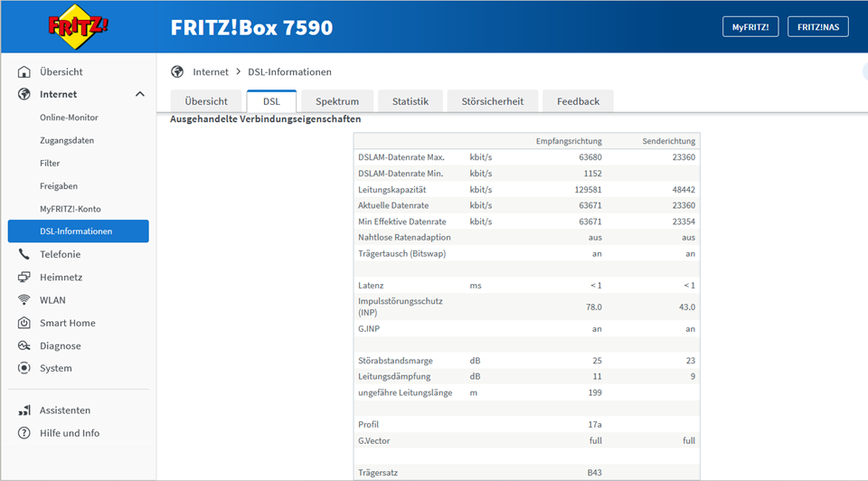Click the Internet breadcrumb link

tap(211, 72)
